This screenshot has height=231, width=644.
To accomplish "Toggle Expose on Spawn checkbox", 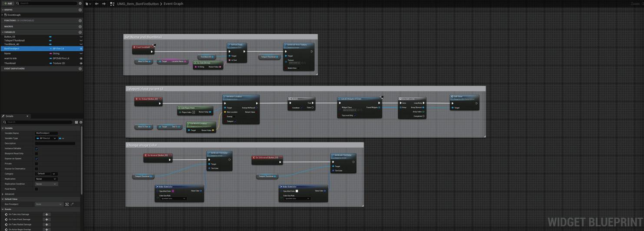I will (x=36, y=158).
